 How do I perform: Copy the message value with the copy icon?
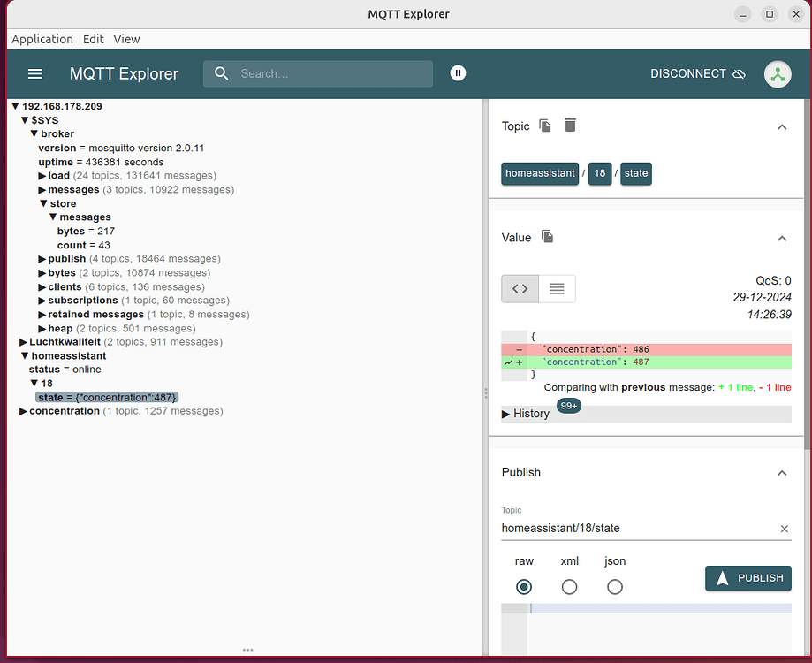click(x=546, y=237)
